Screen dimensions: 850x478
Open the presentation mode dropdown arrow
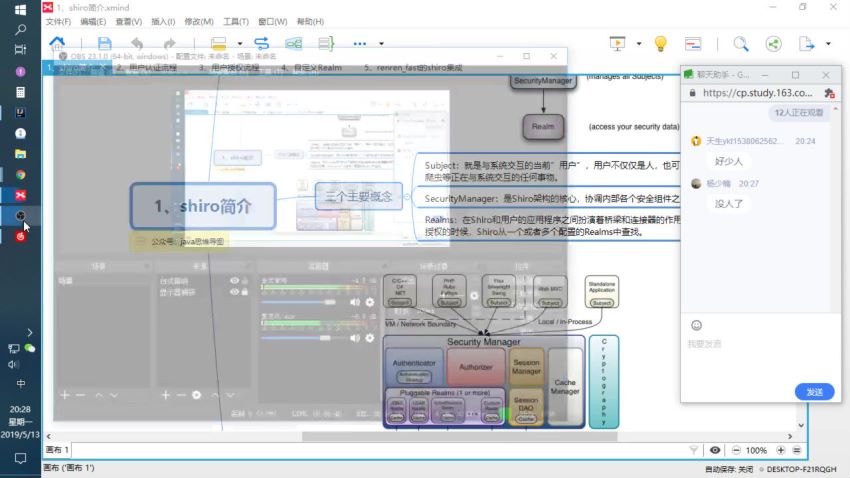pos(639,44)
